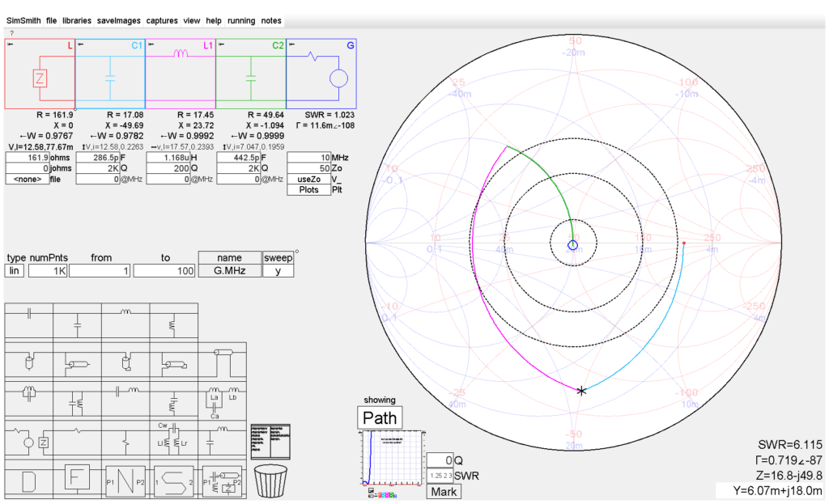This screenshot has height=504, width=829.
Task: Open the view menu
Action: click(191, 20)
